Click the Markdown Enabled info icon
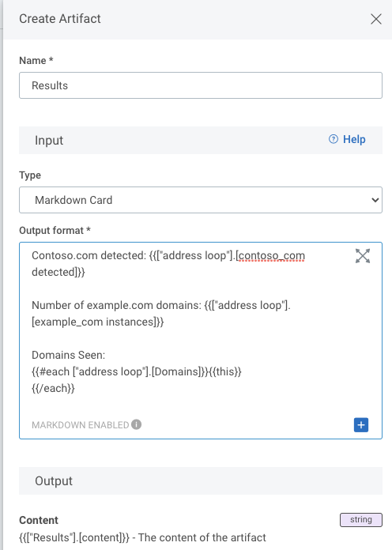 click(x=137, y=424)
